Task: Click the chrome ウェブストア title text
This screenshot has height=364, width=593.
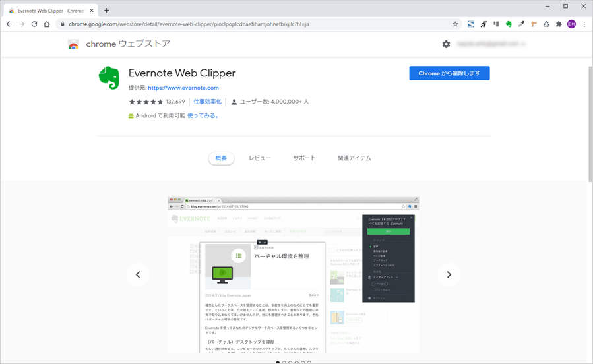Action: coord(128,44)
